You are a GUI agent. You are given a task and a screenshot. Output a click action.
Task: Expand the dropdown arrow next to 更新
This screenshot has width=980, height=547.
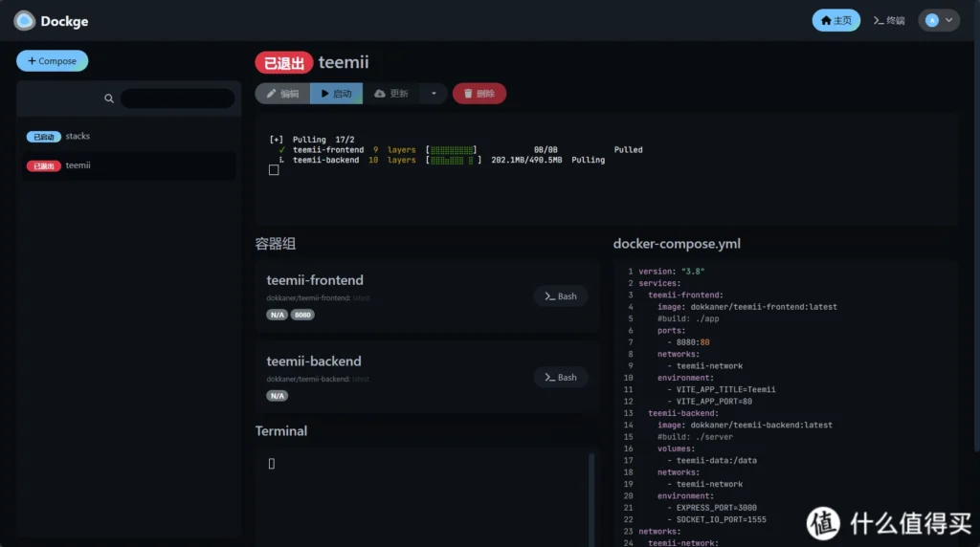point(434,94)
